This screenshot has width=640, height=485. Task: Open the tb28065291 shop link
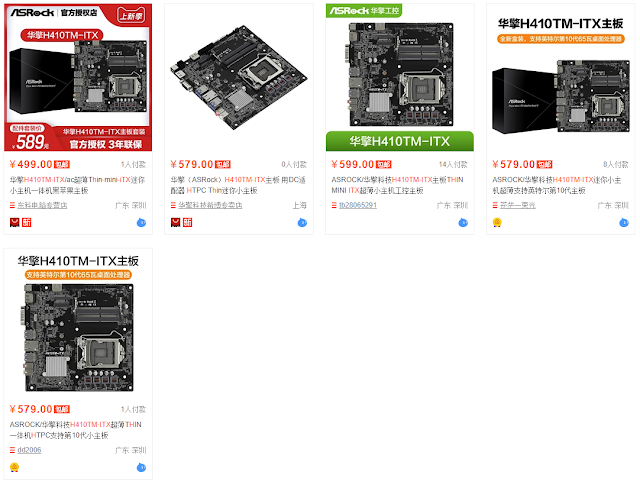coord(358,205)
